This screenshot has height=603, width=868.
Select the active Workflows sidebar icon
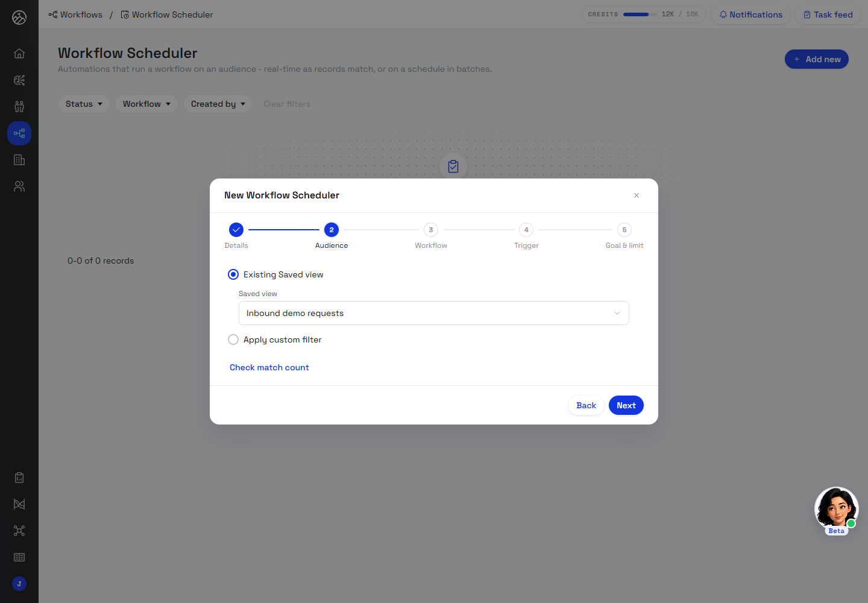point(19,133)
